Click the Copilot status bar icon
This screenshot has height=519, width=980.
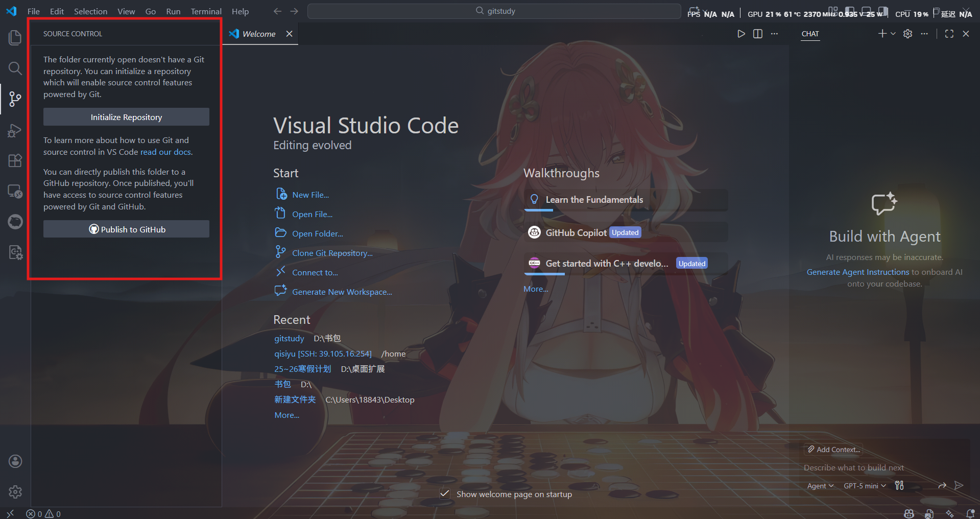[x=909, y=513]
